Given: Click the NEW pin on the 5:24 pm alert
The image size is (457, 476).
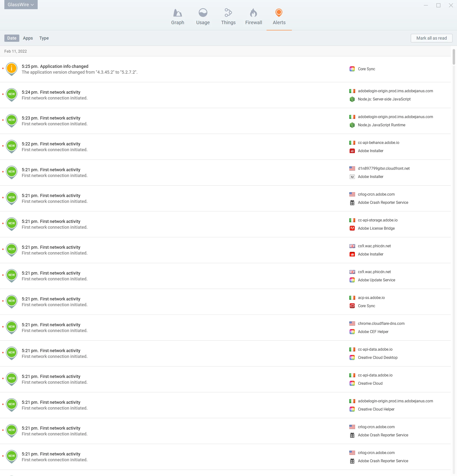Looking at the screenshot, I should (12, 95).
